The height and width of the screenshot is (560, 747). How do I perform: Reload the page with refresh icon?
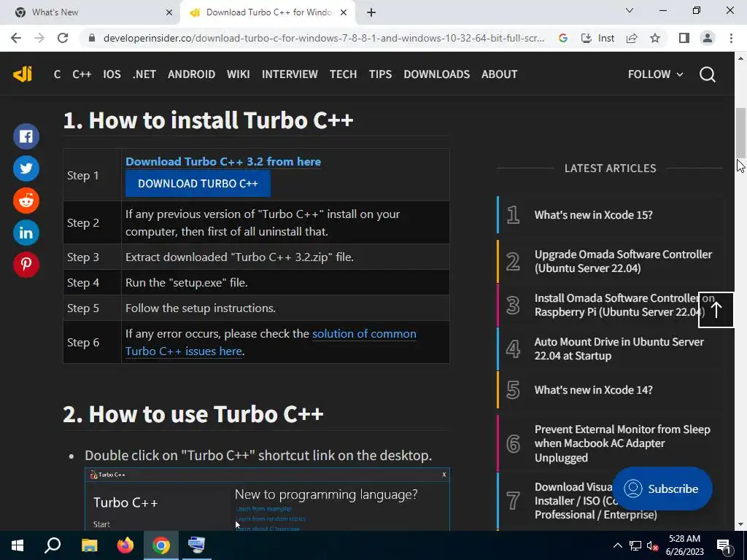(63, 38)
